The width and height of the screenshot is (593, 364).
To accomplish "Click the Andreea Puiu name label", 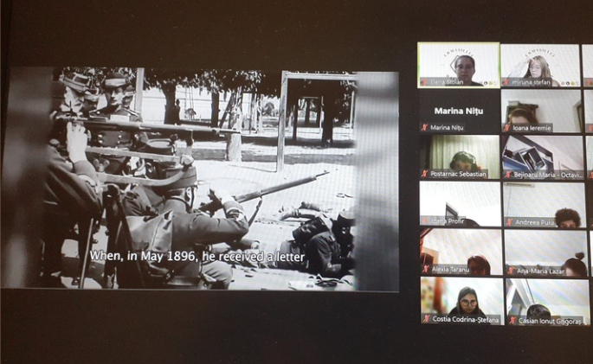I will point(534,222).
